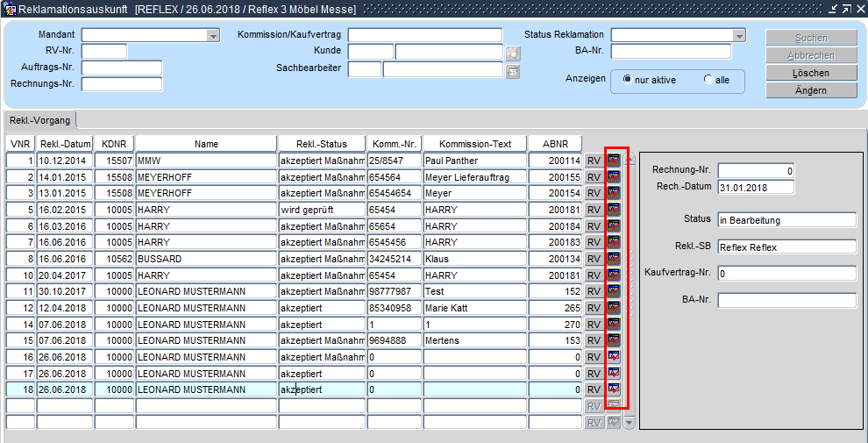The height and width of the screenshot is (443, 868).
Task: Click the document icon in row VNR 16
Action: [x=614, y=357]
